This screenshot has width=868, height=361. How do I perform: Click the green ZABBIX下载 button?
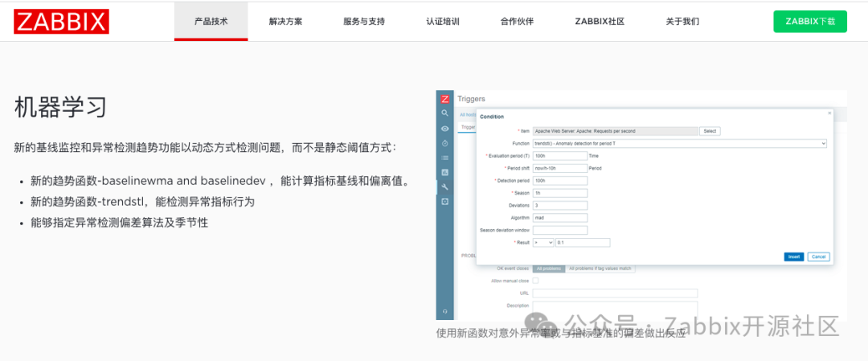click(x=810, y=22)
